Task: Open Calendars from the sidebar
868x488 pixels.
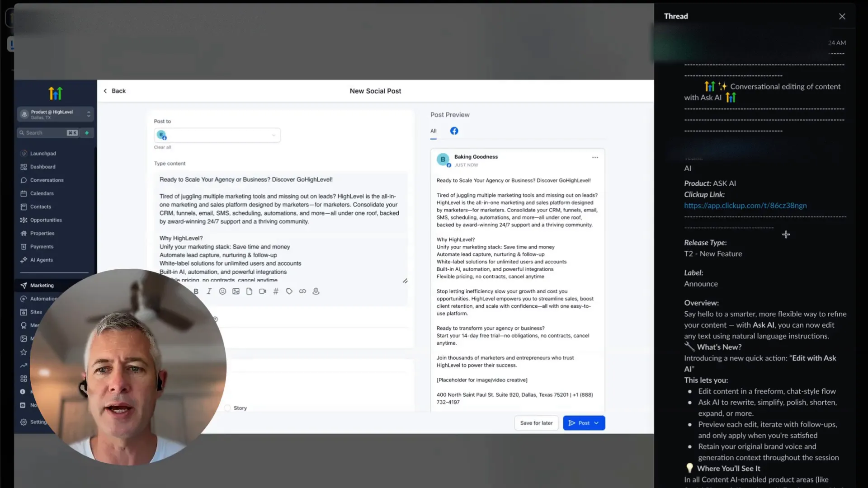Action: (42, 193)
